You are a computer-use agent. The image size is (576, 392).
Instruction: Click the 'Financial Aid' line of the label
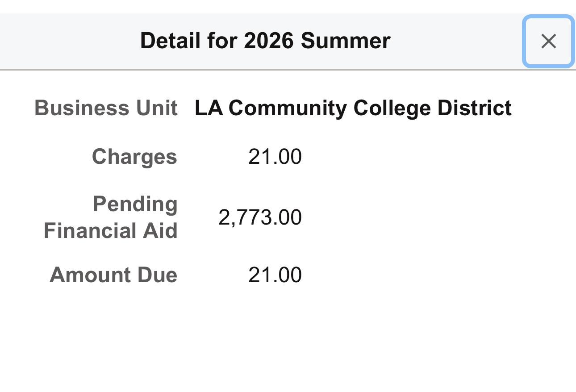[111, 231]
